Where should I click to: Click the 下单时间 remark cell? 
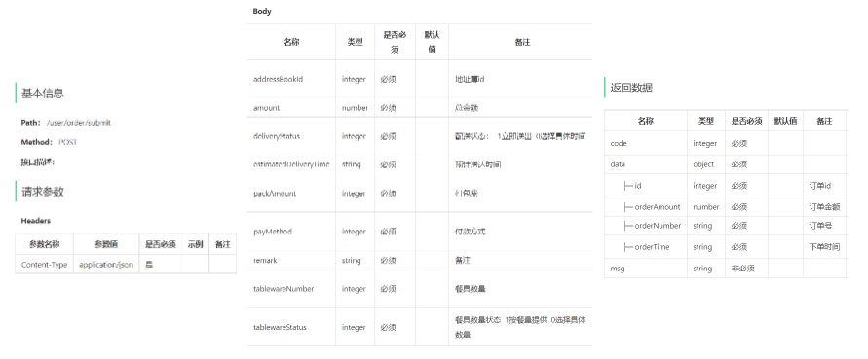pyautogui.click(x=824, y=247)
